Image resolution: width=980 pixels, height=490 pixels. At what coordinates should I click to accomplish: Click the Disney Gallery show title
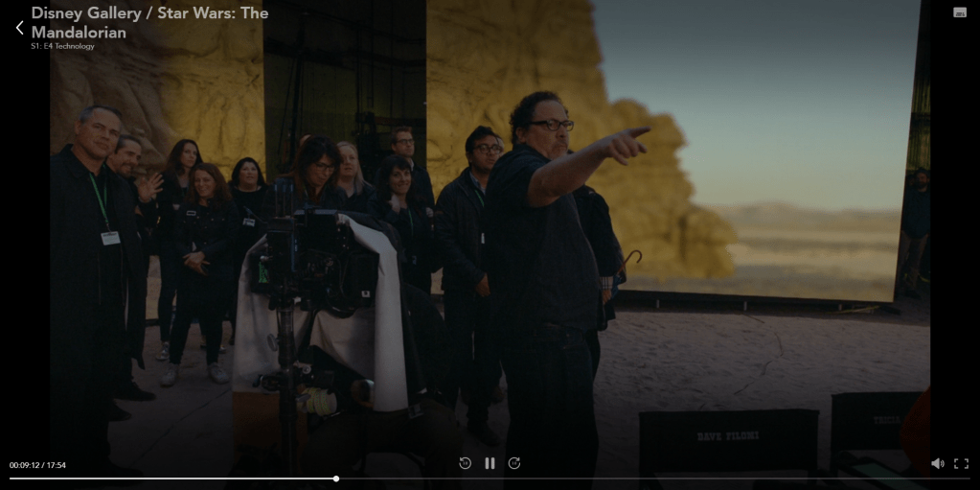click(149, 22)
